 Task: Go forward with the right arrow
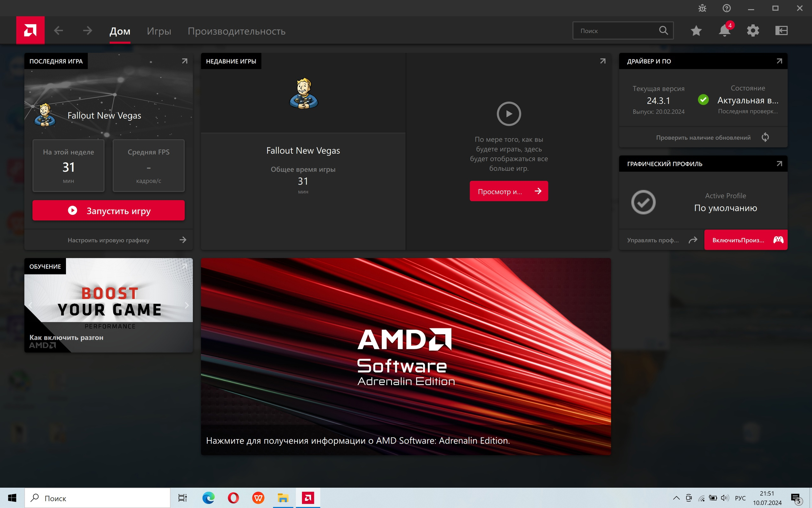(88, 30)
